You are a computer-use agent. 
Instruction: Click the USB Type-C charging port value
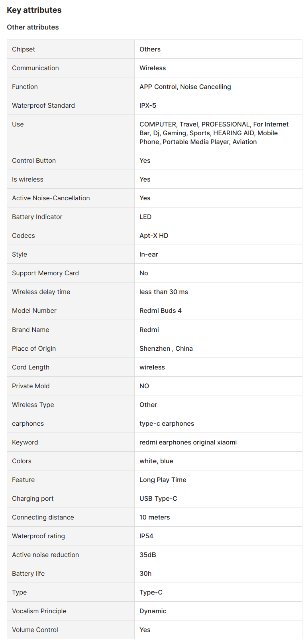pos(158,498)
